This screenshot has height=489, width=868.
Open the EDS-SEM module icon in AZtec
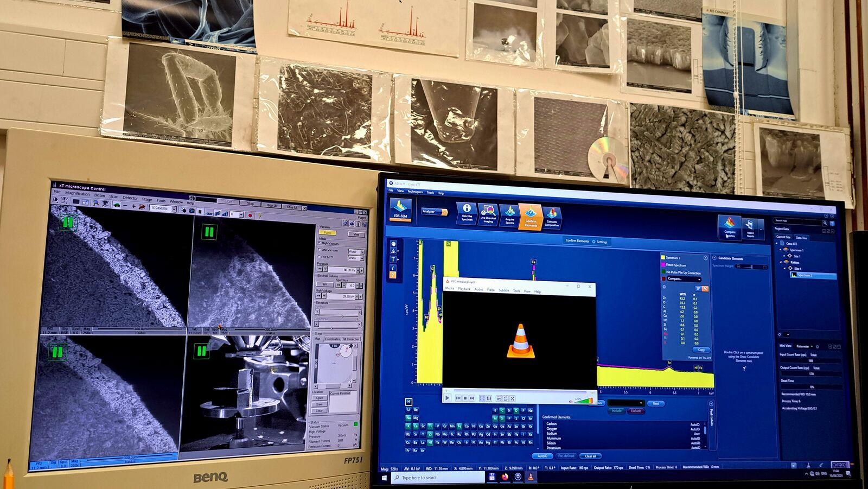pyautogui.click(x=400, y=209)
